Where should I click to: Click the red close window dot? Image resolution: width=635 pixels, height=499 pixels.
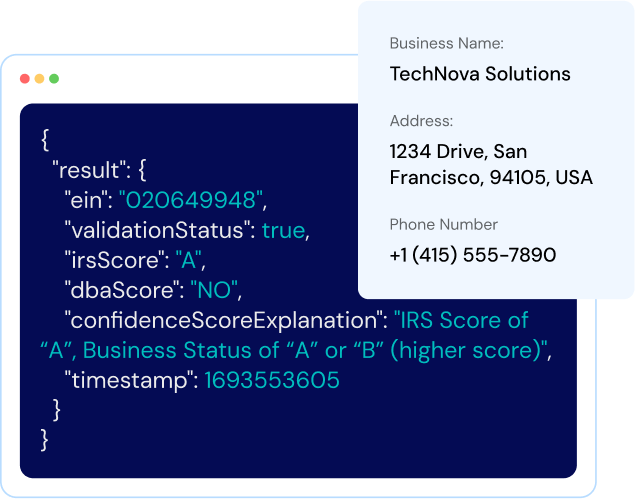pos(25,79)
